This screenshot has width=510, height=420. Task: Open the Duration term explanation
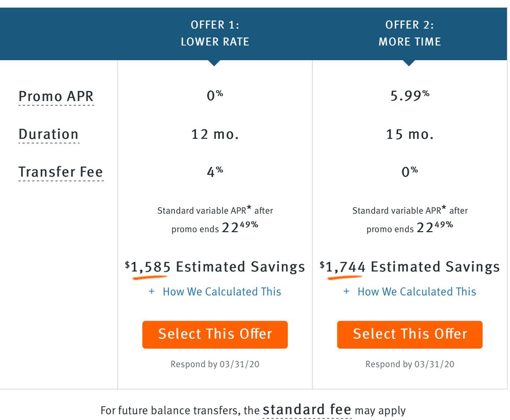coord(48,134)
